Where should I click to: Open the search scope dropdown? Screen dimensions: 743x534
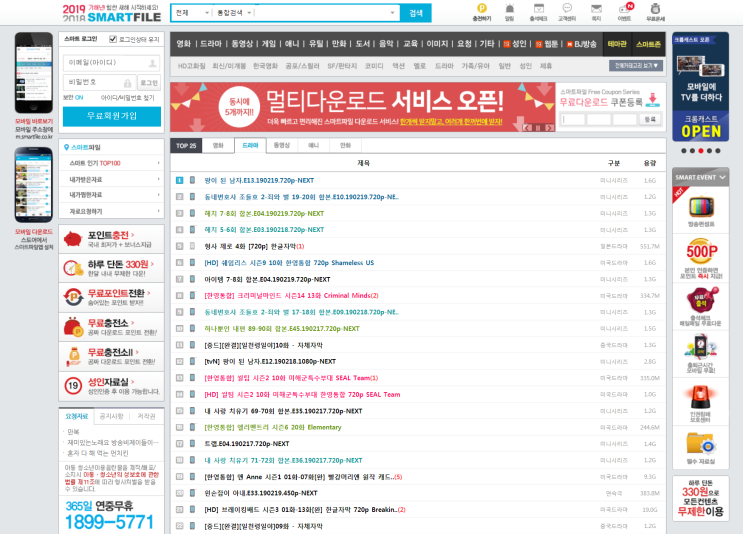[192, 13]
